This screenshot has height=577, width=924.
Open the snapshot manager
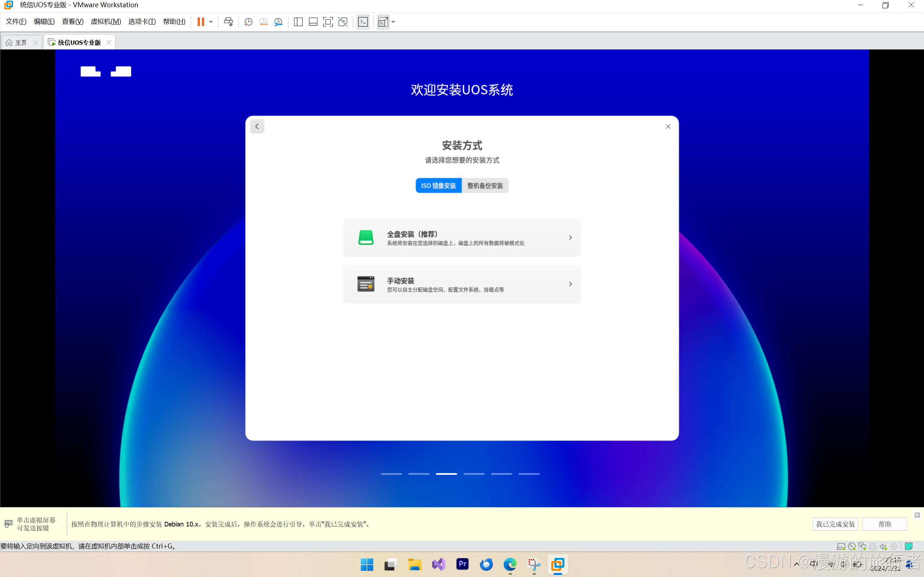pos(278,22)
